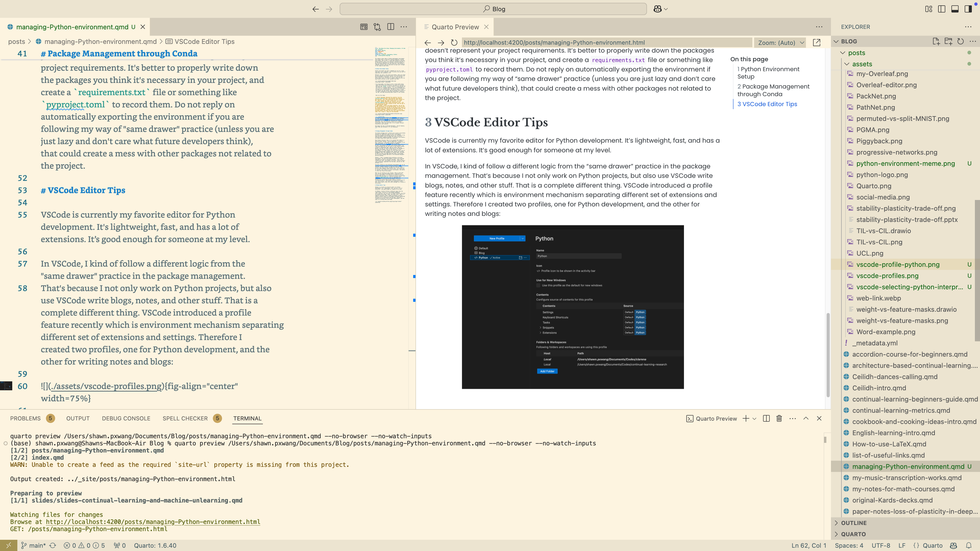
Task: Split the terminal panel
Action: coord(766,418)
